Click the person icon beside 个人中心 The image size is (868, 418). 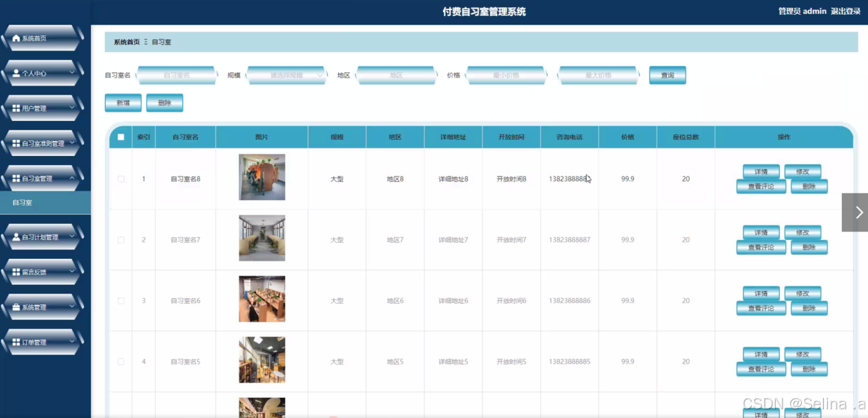[16, 74]
